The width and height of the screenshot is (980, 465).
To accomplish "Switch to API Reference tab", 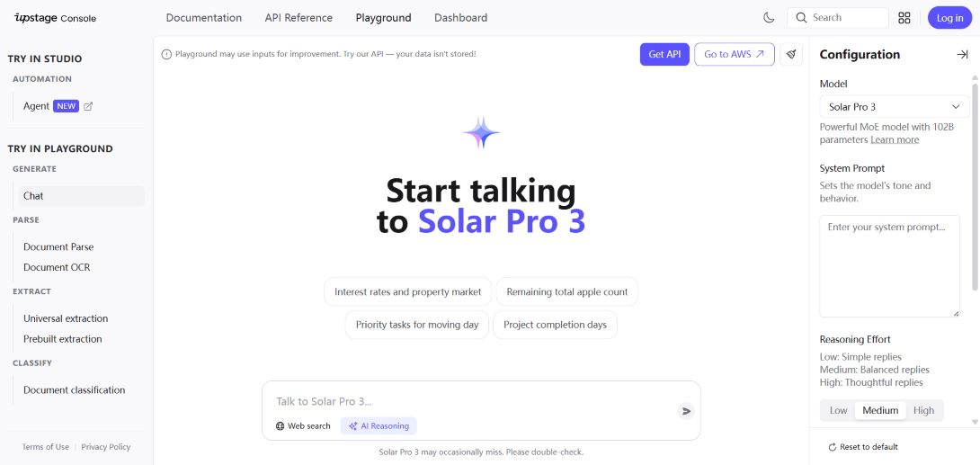I will tap(298, 18).
